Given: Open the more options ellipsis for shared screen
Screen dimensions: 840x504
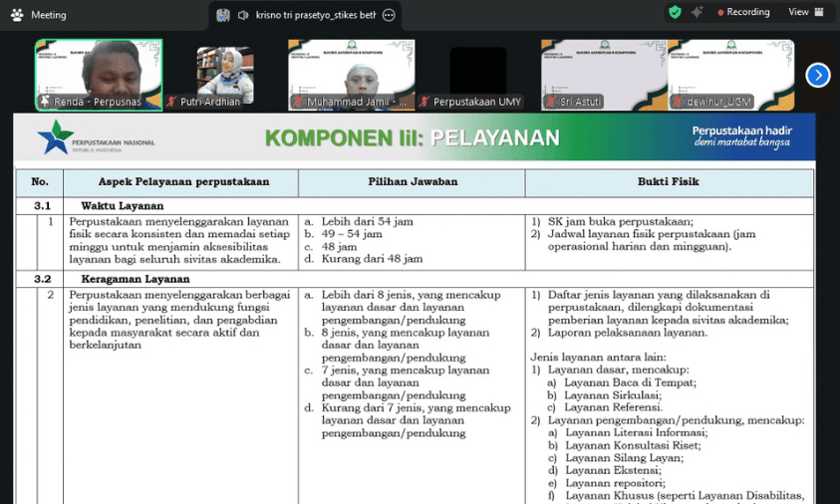Looking at the screenshot, I should [389, 15].
